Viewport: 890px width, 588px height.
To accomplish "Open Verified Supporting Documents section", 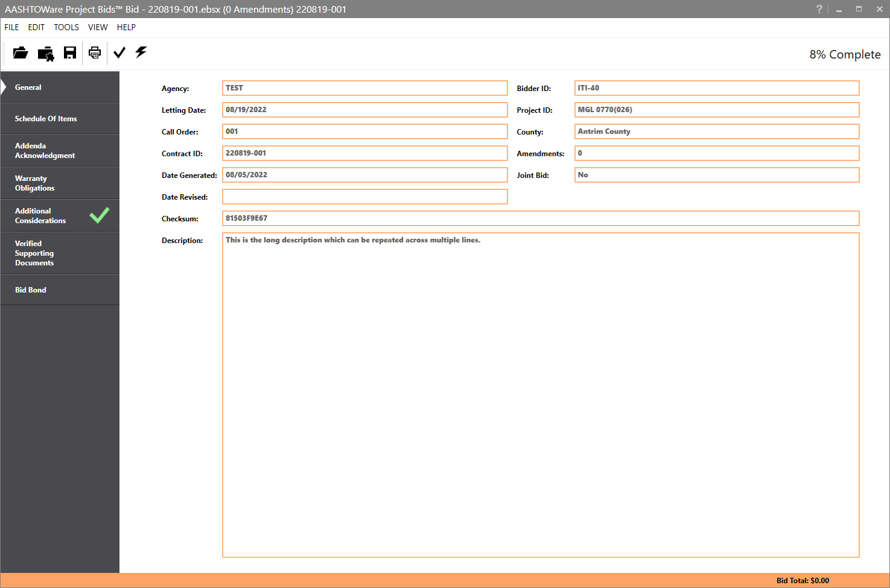I will pyautogui.click(x=34, y=253).
